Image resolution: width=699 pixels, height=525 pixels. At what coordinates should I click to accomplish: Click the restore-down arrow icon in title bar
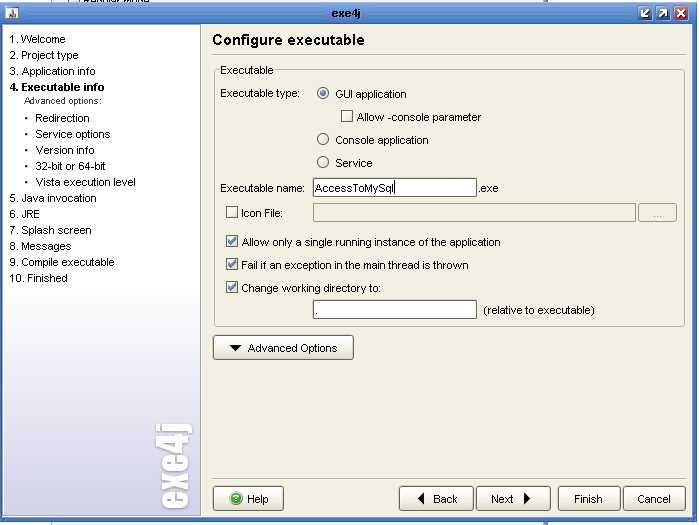point(645,13)
